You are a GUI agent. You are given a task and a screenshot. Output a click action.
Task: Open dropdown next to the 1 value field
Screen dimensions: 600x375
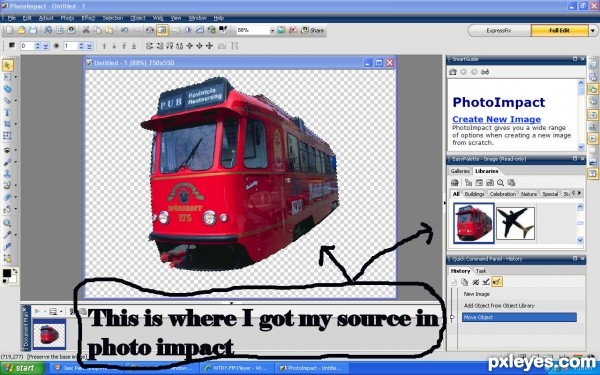pyautogui.click(x=89, y=46)
